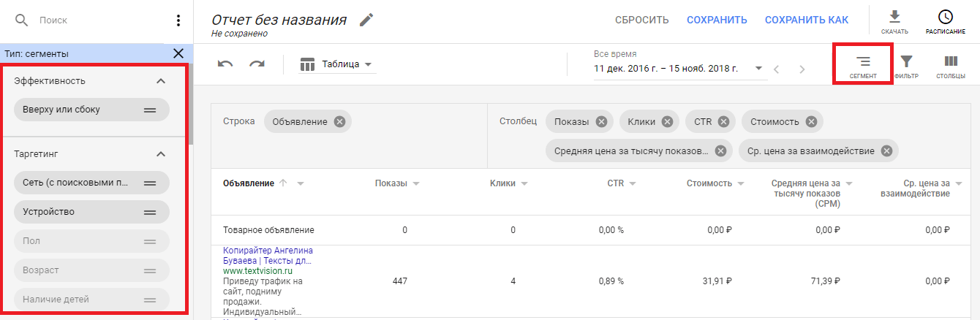Collapse the Эффективность section

click(162, 81)
